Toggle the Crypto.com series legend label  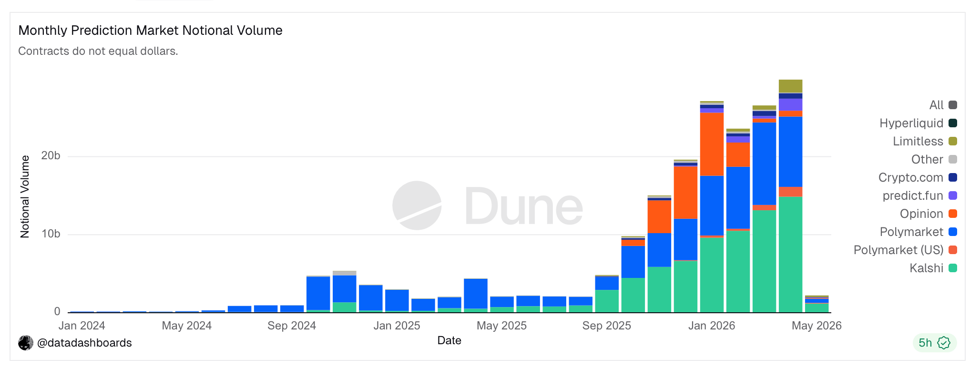coord(910,177)
